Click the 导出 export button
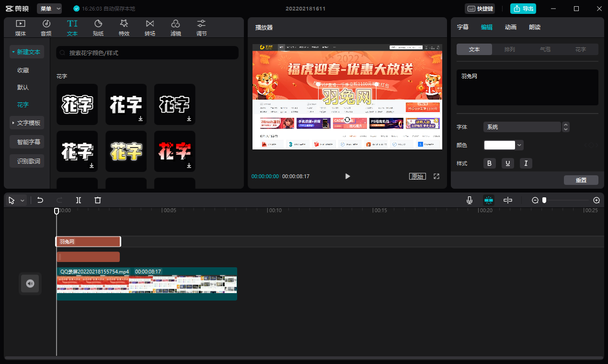Screen dimensions: 608x364 pos(523,9)
